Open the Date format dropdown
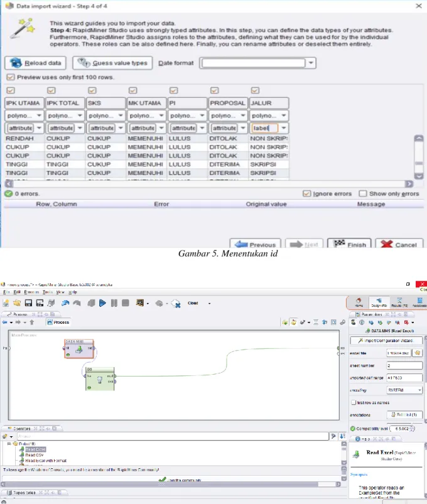This screenshot has width=427, height=504. click(311, 63)
